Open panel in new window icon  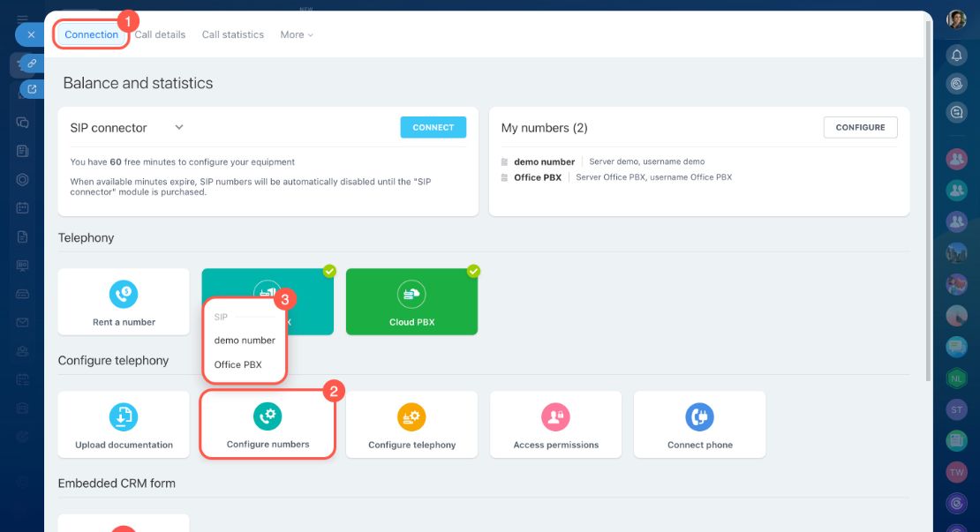32,89
